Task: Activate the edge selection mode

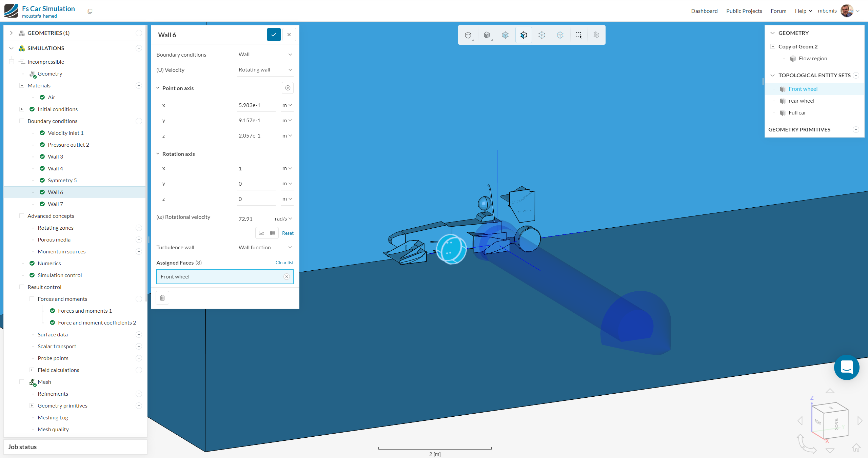Action: (x=560, y=35)
